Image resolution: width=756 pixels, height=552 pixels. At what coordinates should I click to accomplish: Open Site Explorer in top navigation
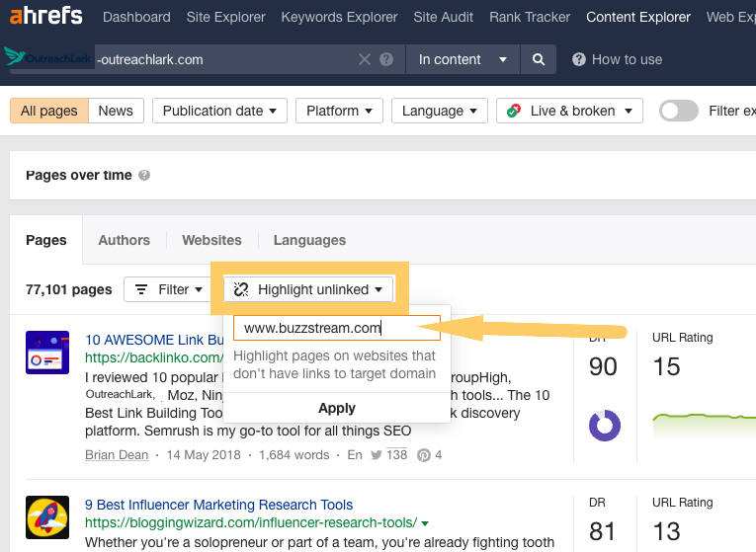point(225,17)
